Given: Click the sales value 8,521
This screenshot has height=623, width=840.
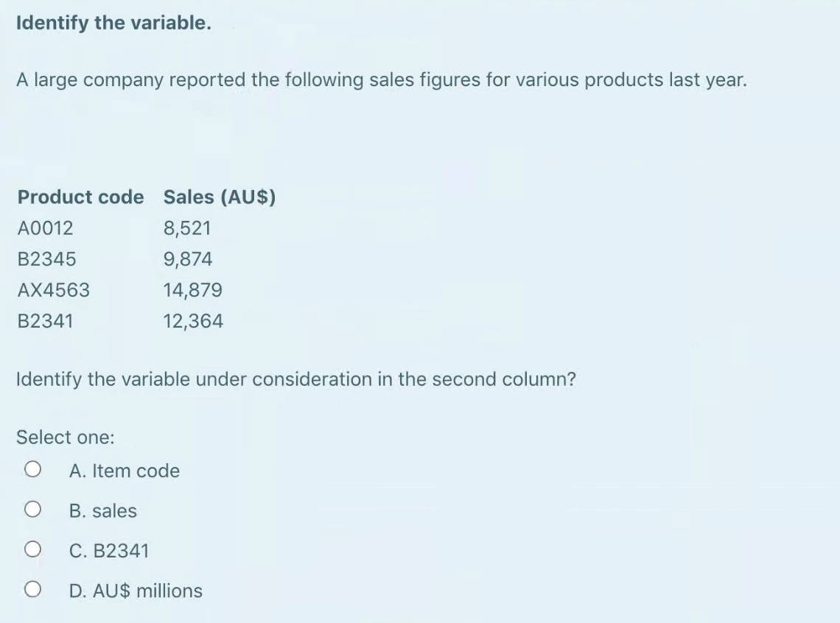Looking at the screenshot, I should click(188, 228).
